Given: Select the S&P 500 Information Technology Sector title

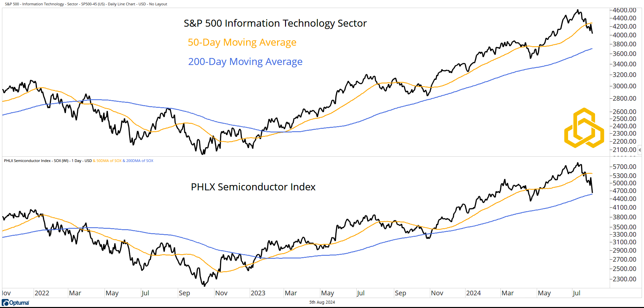Looking at the screenshot, I should 275,23.
